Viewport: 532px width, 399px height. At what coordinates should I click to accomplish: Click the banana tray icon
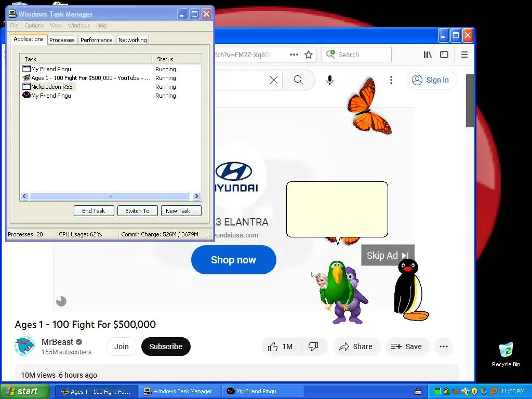(x=465, y=391)
